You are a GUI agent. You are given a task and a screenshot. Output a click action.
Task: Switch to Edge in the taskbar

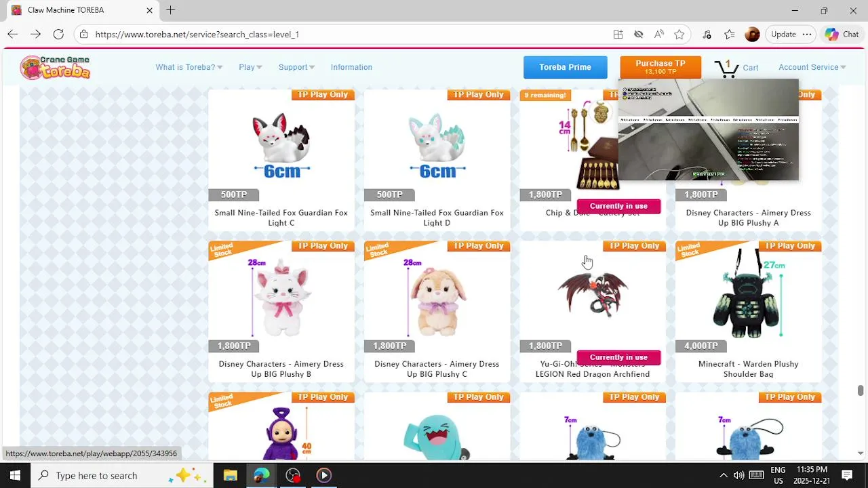[261, 475]
